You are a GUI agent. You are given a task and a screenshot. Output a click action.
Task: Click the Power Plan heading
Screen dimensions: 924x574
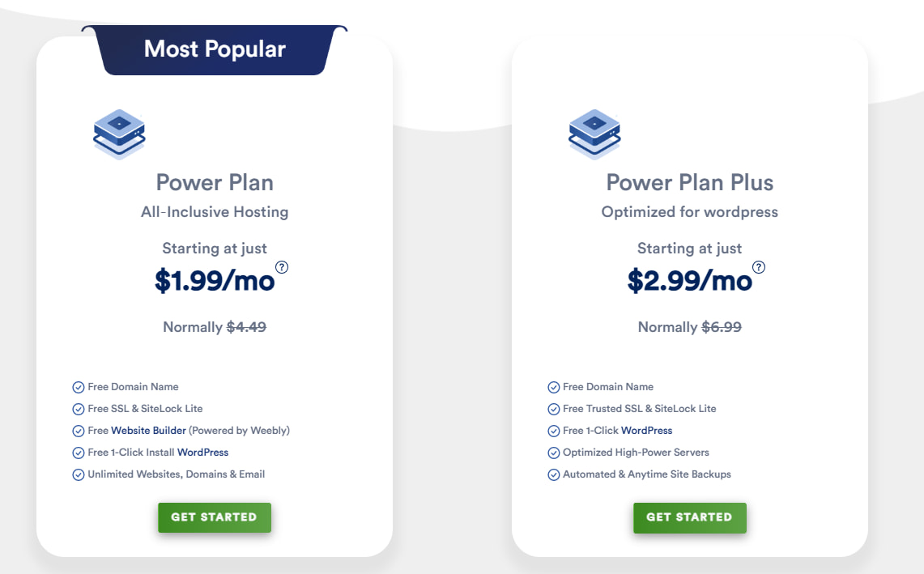tap(215, 182)
